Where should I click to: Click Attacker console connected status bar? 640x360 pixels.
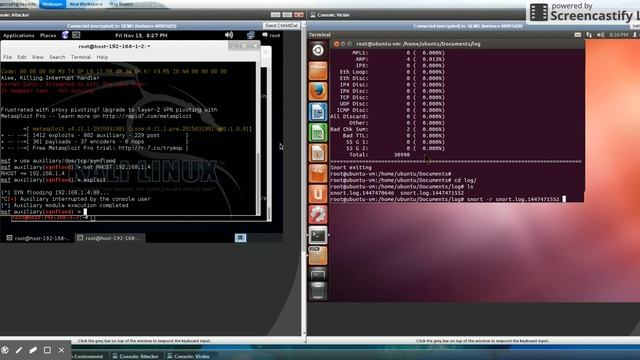[122, 26]
